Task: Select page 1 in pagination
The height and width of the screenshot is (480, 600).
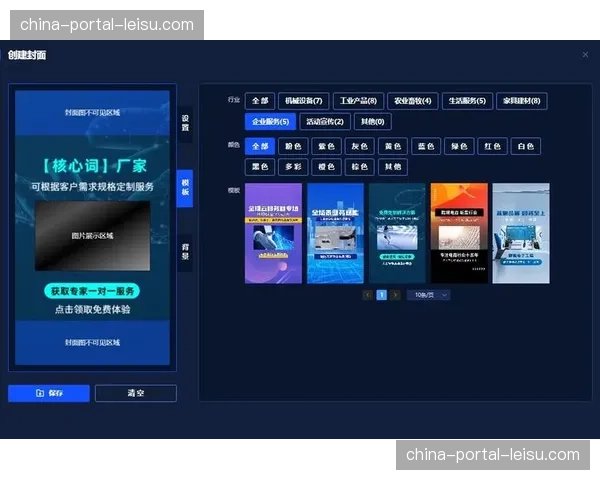Action: (x=382, y=295)
